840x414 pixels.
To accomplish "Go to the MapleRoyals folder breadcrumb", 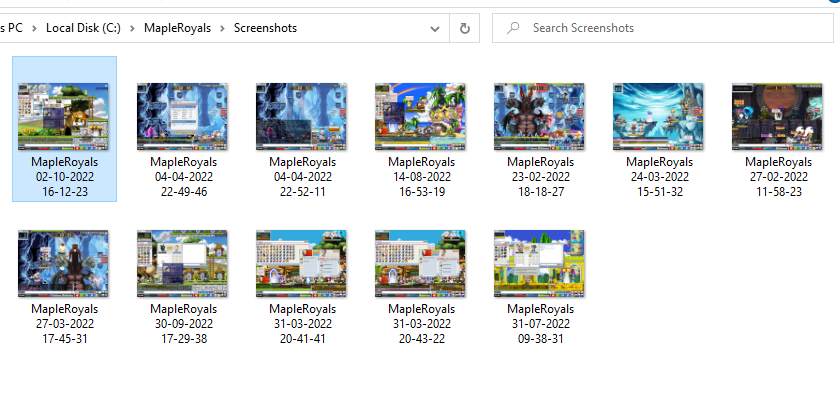I will [178, 28].
